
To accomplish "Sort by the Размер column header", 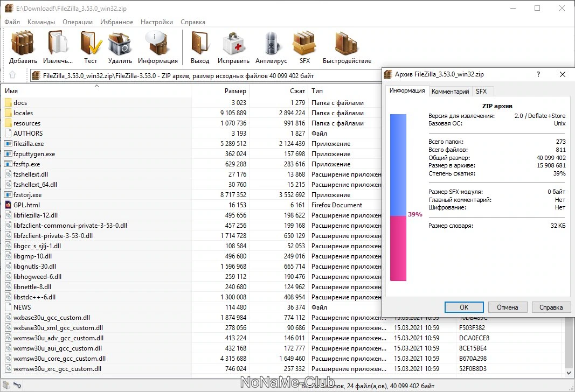I will click(x=220, y=91).
